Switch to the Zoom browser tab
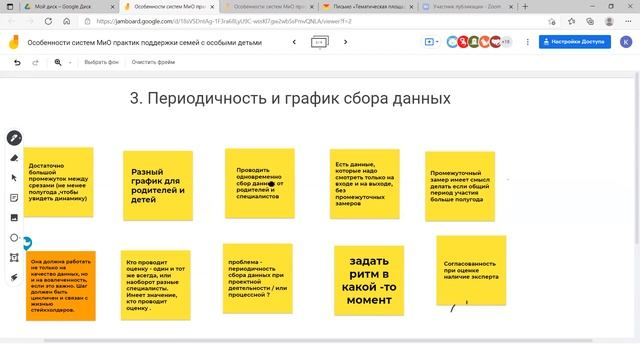Viewport: 640px width, 360px height. point(467,7)
